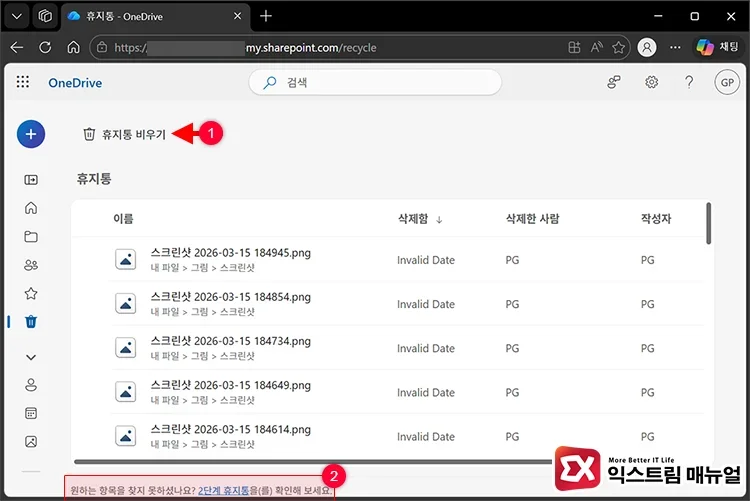Open browser Settings and more menu
Screen dimensions: 750x501
click(675, 47)
